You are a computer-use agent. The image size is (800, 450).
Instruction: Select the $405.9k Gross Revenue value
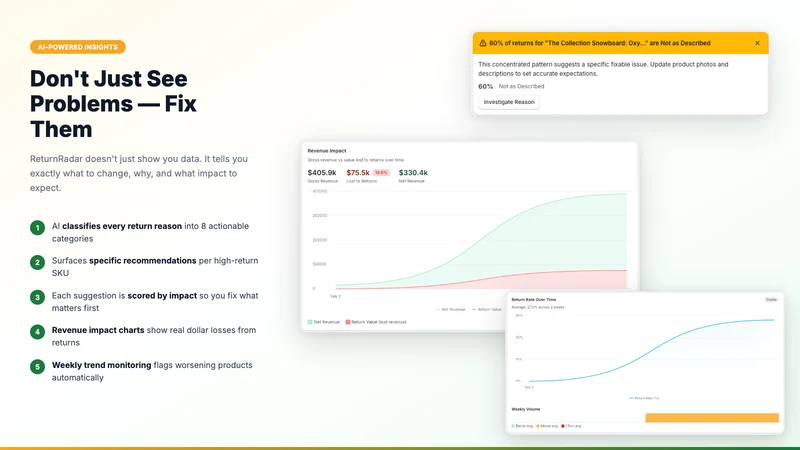(x=322, y=173)
